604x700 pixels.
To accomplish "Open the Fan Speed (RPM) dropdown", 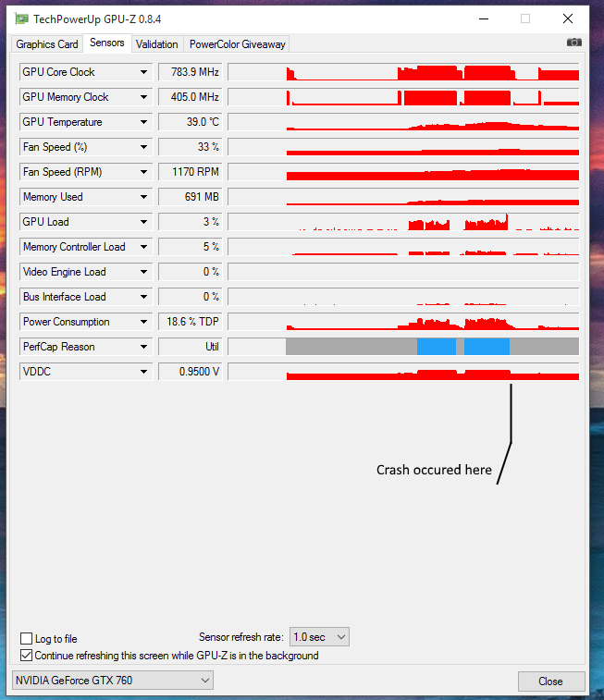I will click(x=143, y=172).
